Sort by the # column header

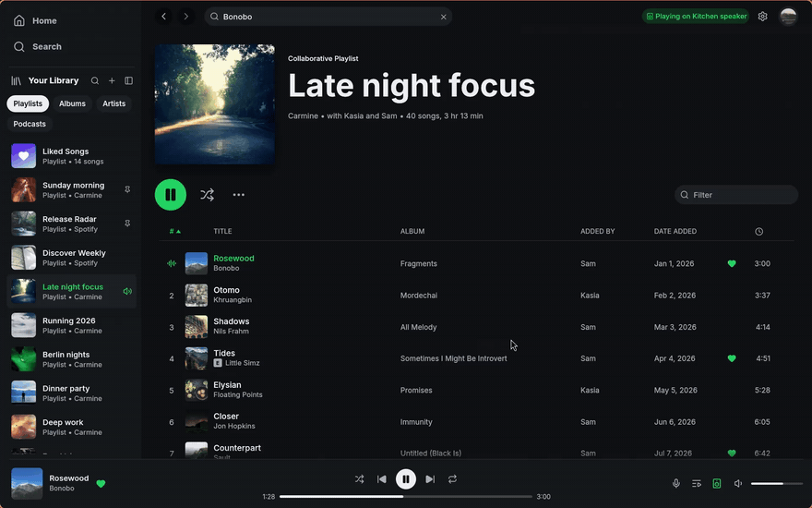click(174, 231)
